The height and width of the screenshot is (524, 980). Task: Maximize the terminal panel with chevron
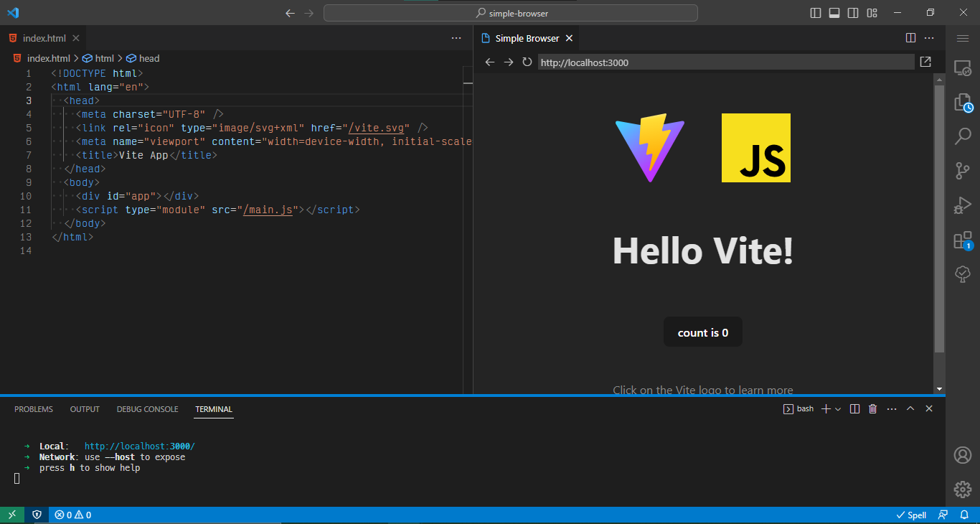coord(910,408)
